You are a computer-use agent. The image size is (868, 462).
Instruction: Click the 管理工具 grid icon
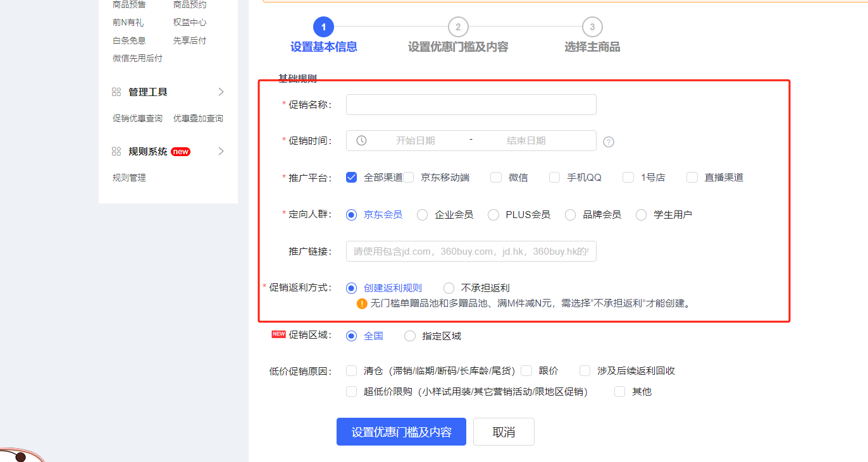(116, 92)
